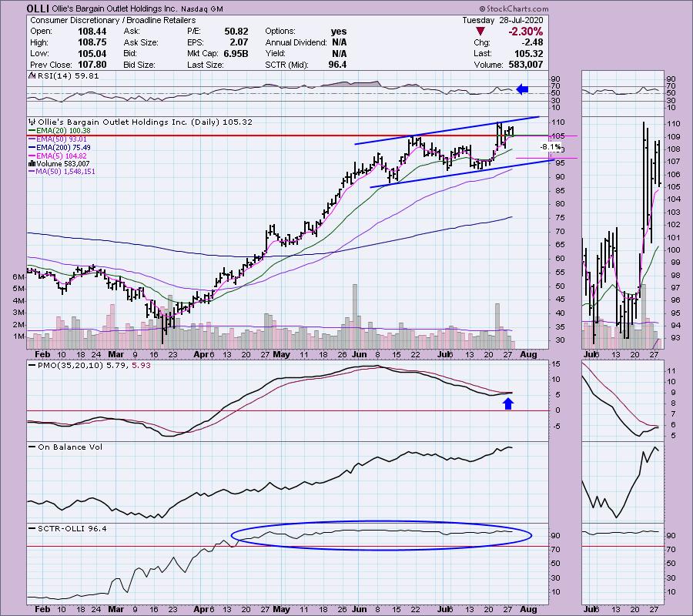Click the Options value yes
The width and height of the screenshot is (693, 616).
[x=339, y=32]
